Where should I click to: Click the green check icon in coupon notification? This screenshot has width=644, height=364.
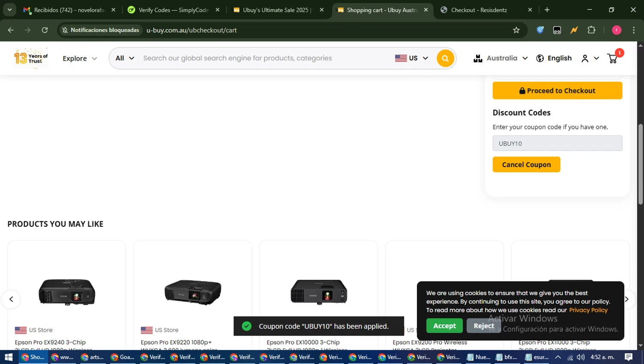[246, 326]
